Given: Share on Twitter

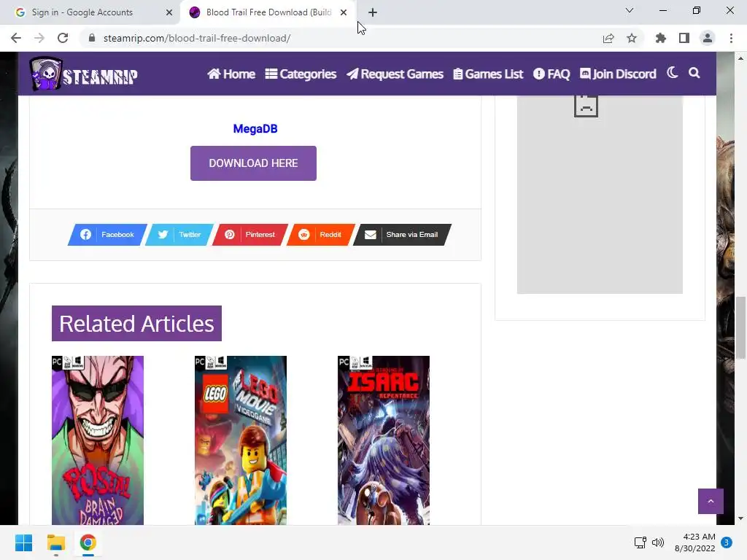Looking at the screenshot, I should tap(179, 235).
